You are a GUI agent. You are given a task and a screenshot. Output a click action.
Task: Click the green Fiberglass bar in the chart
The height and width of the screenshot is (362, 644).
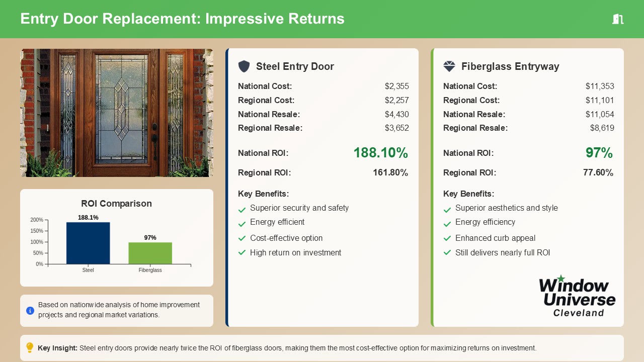(150, 253)
